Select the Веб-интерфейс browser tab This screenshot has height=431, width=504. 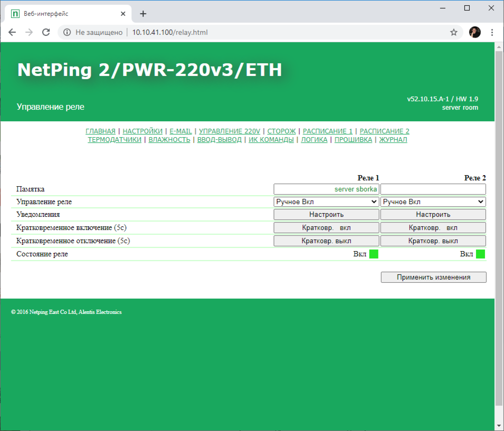(68, 14)
